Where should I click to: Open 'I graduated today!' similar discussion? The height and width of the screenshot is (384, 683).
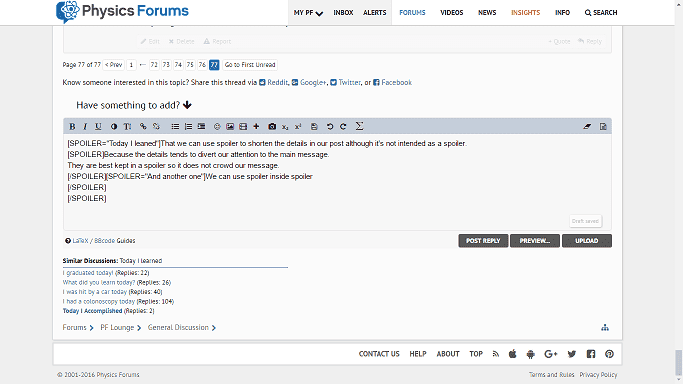[x=88, y=273]
